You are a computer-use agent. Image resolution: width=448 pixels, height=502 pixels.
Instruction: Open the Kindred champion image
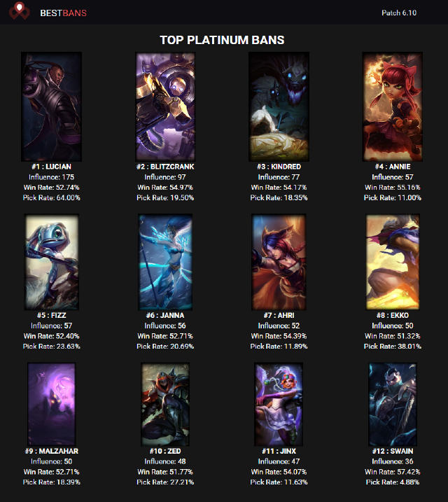click(279, 106)
